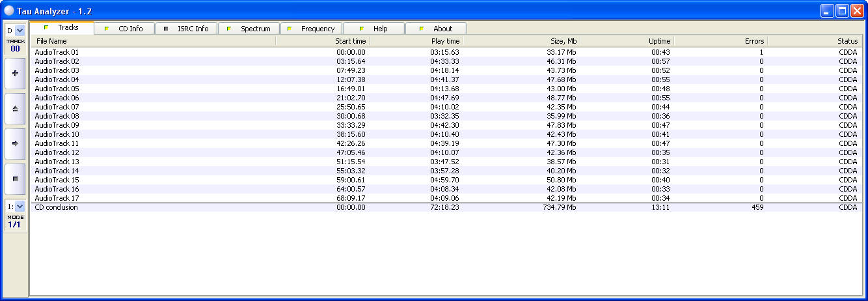Open the ISRC Info tab
This screenshot has width=868, height=301.
click(186, 29)
